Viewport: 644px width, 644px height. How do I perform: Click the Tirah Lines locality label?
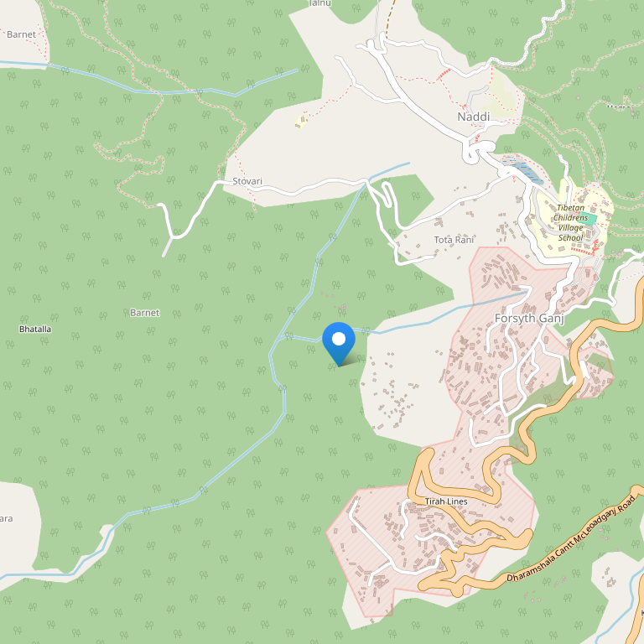[446, 501]
